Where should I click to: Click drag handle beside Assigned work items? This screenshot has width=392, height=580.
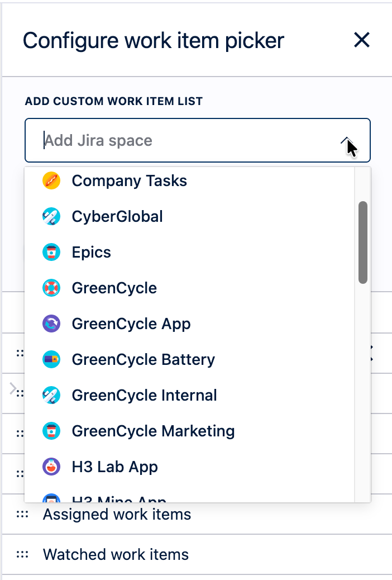point(22,514)
